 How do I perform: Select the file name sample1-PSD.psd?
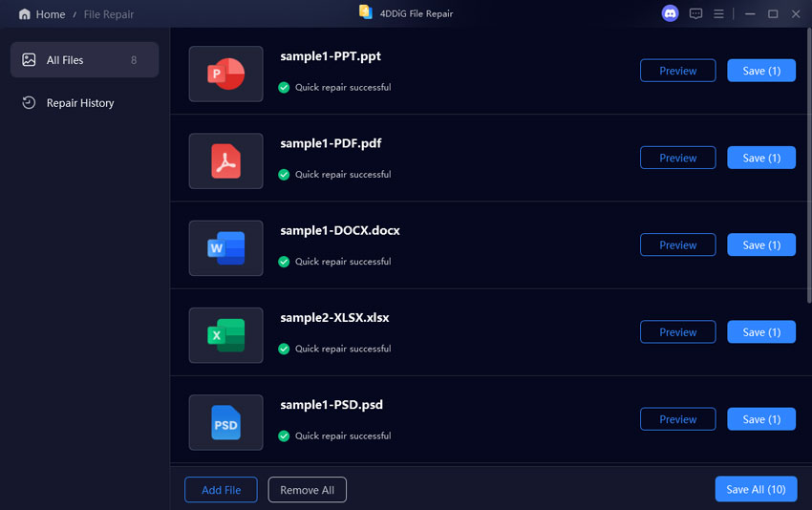pyautogui.click(x=331, y=404)
